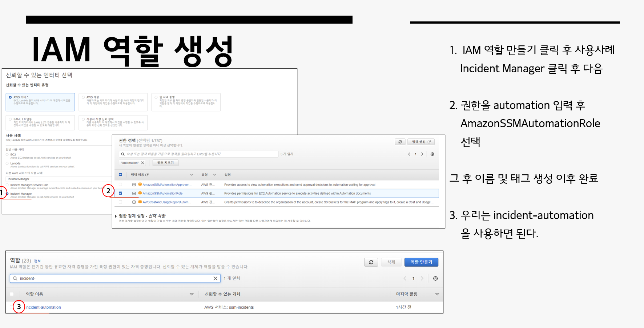Uncheck the AmazonSSMAutomationRole policy checkbox
Viewport: 644px width, 328px height.
click(x=120, y=193)
